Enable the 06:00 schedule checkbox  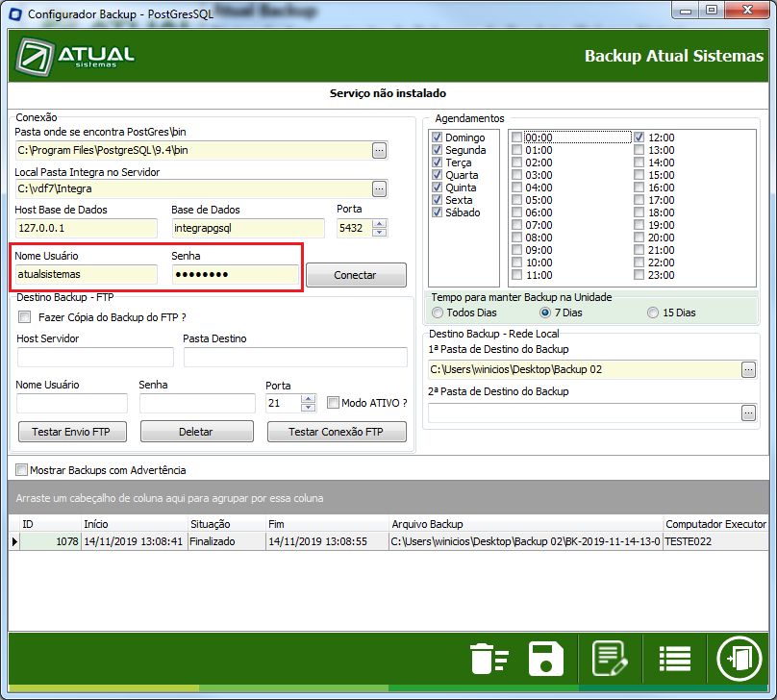516,212
